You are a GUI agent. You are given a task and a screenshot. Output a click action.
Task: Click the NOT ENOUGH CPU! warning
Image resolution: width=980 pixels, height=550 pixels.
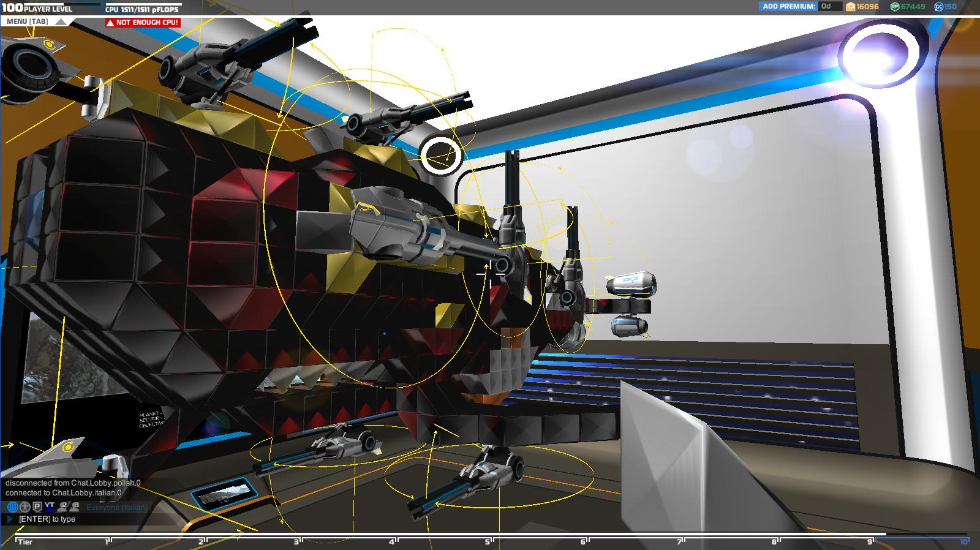pyautogui.click(x=143, y=23)
